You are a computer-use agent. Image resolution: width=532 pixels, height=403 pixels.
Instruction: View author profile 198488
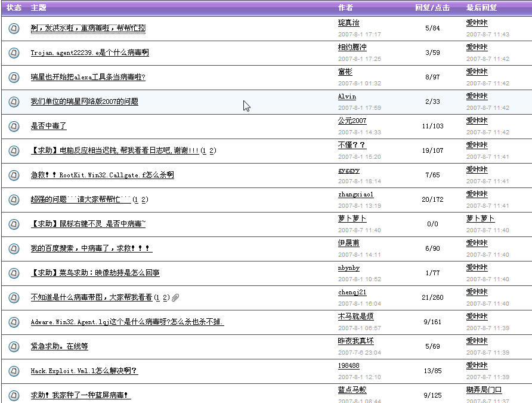(x=349, y=365)
